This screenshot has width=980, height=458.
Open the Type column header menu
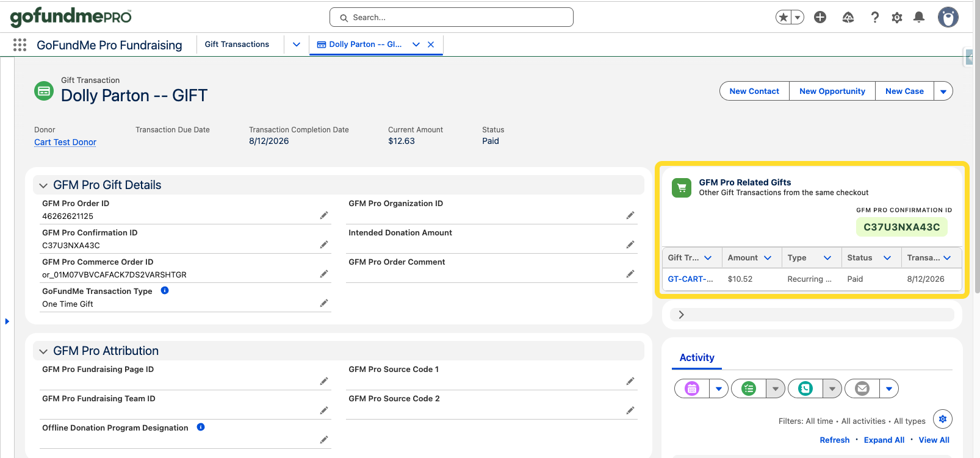(x=827, y=258)
